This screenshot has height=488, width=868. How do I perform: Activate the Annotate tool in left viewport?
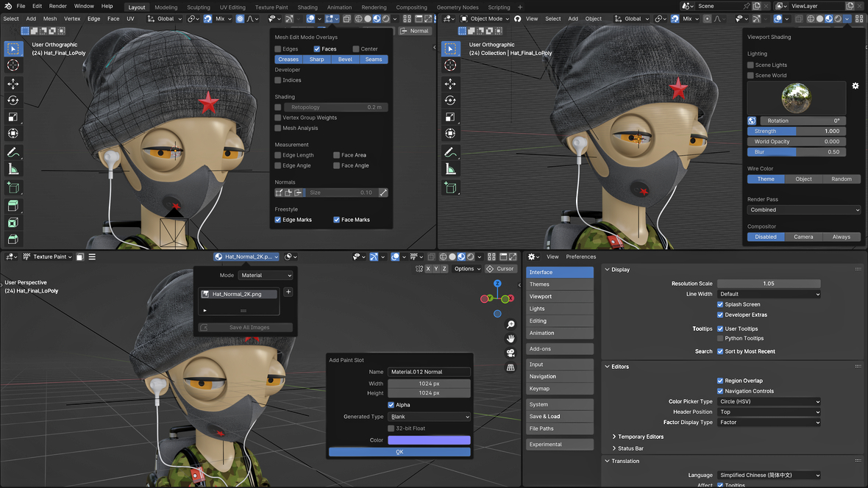13,153
